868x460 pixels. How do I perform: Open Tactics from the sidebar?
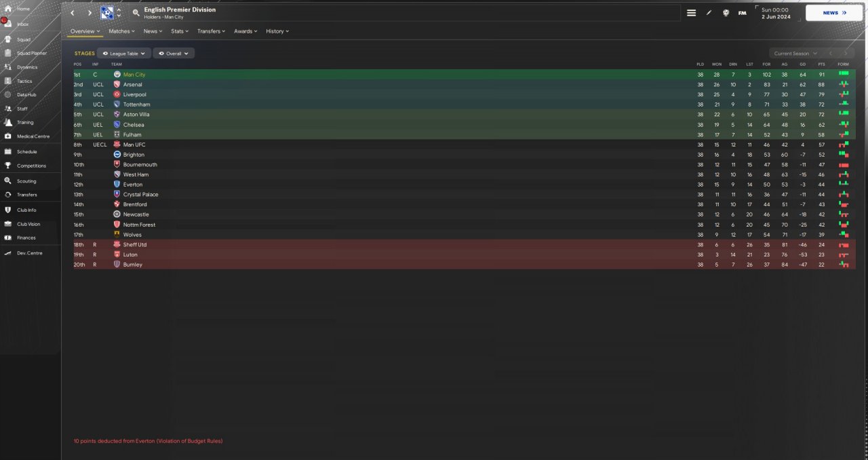click(x=24, y=81)
